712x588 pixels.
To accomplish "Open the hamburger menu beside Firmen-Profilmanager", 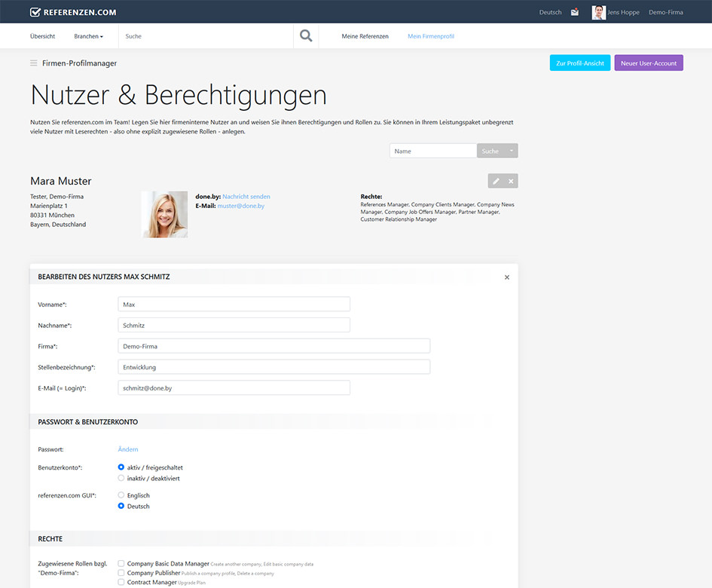I will point(33,63).
